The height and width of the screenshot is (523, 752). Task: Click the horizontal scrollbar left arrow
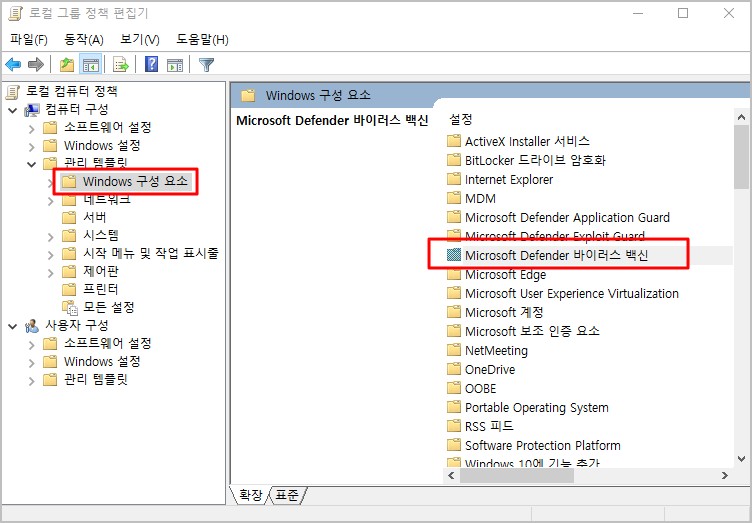[451, 476]
